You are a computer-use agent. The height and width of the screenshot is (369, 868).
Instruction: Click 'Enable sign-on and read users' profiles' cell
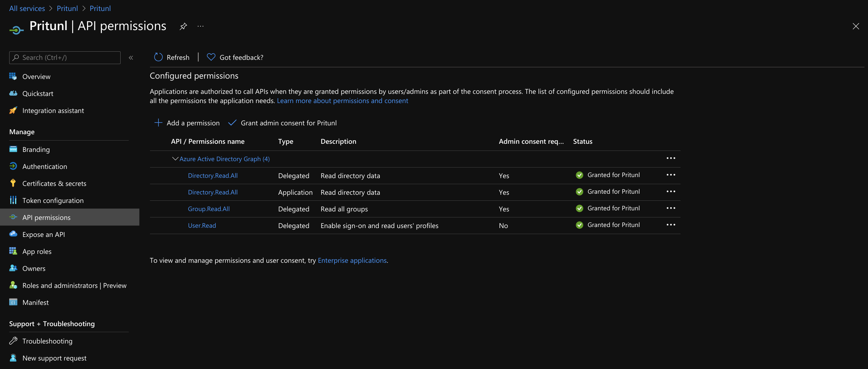coord(380,226)
